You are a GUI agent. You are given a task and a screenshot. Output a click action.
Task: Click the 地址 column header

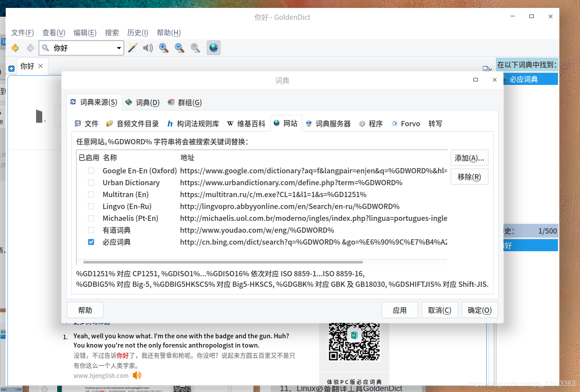(313, 158)
